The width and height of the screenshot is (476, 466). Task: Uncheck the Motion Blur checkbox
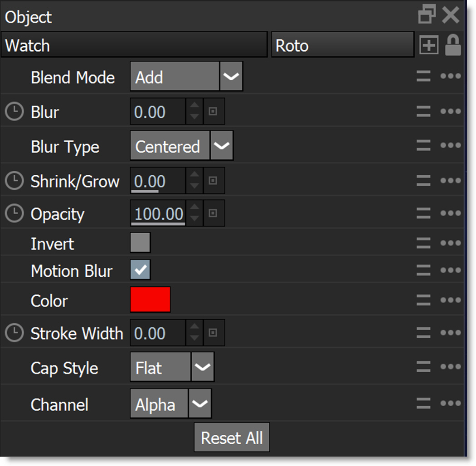[x=140, y=270]
